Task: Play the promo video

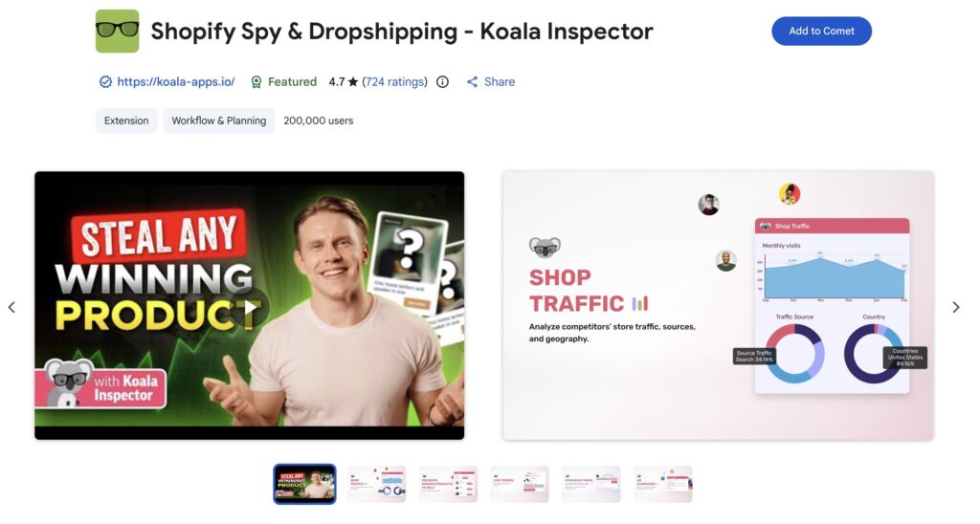Action: pos(250,307)
